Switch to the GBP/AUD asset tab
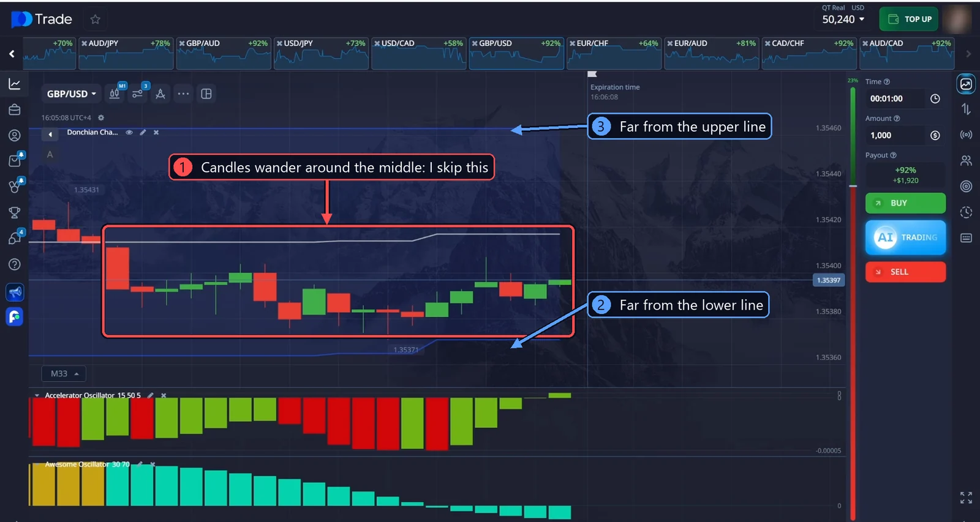This screenshot has height=522, width=980. coord(224,53)
